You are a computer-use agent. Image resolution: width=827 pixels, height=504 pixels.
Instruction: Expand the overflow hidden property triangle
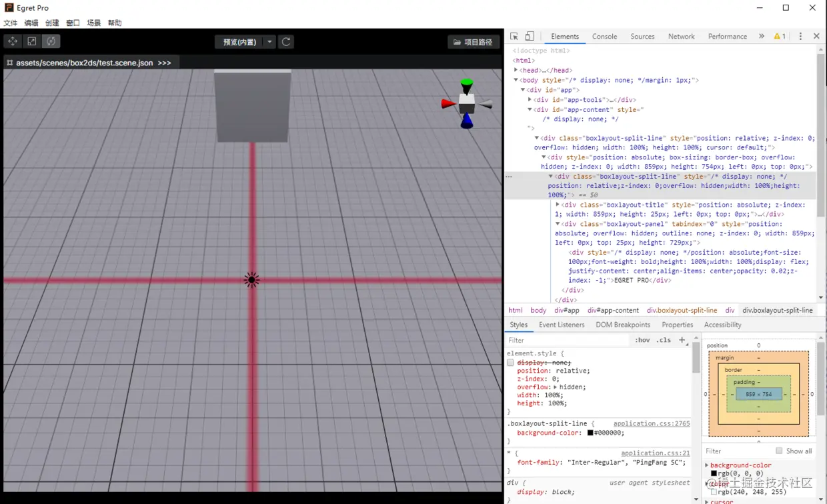555,387
